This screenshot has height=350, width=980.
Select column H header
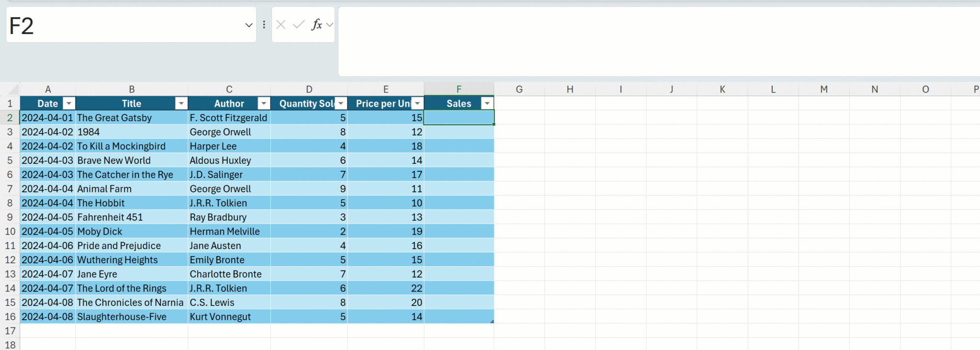[x=570, y=90]
